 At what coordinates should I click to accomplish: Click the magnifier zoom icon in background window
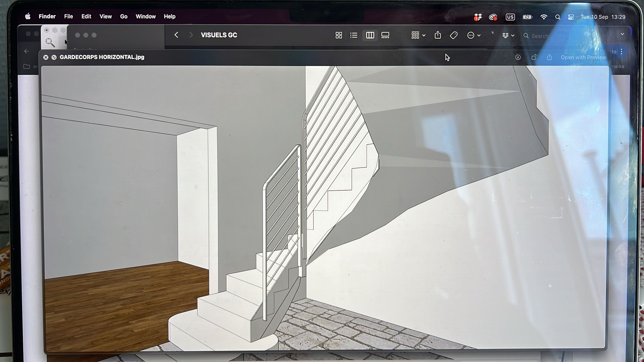point(50,42)
